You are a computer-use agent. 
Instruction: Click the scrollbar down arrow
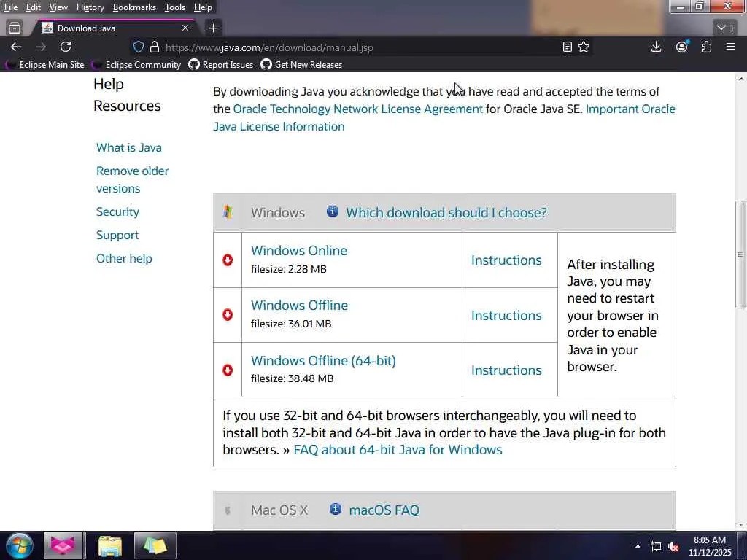click(x=741, y=524)
